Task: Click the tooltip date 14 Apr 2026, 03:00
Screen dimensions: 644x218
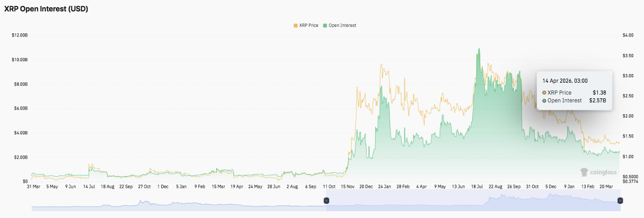Action: [x=564, y=80]
